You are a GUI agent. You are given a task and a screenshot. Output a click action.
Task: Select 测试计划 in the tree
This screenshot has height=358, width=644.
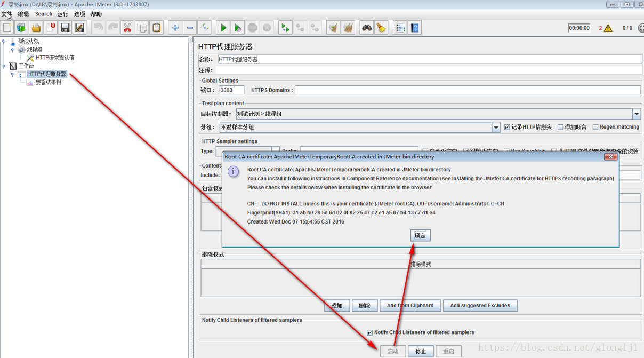pos(28,41)
